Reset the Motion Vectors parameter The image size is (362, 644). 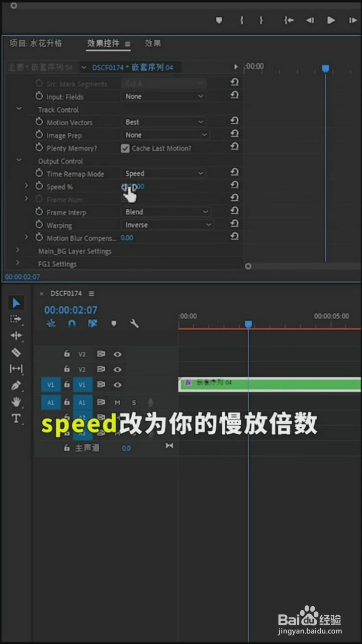[234, 121]
